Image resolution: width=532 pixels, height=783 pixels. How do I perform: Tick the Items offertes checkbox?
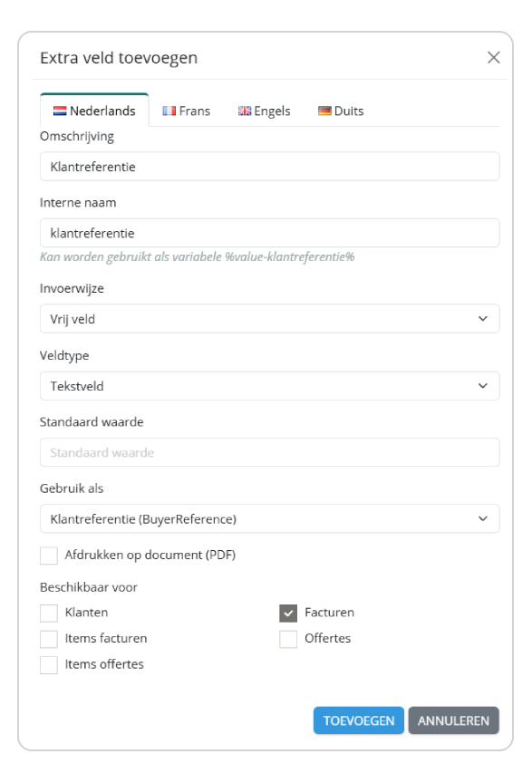click(49, 665)
